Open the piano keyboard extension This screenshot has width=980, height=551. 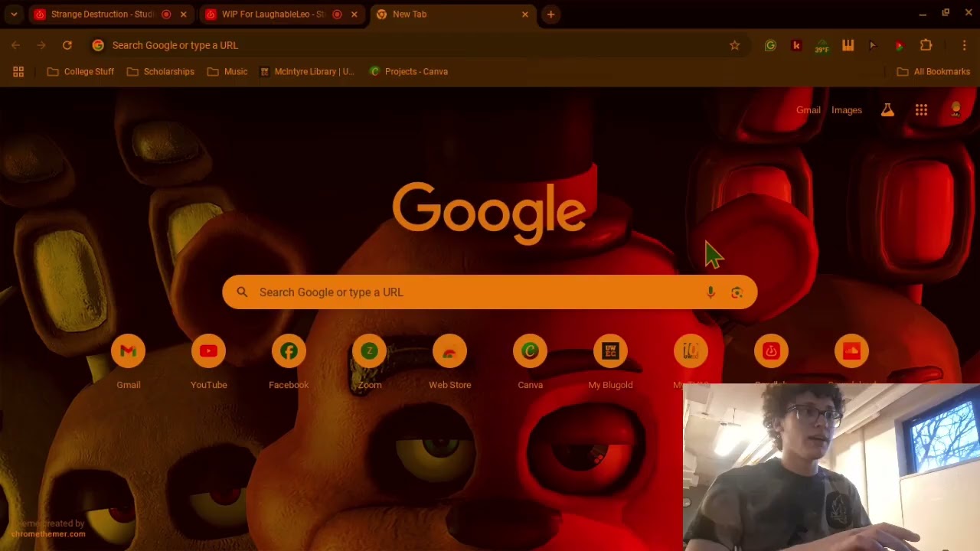click(x=848, y=45)
